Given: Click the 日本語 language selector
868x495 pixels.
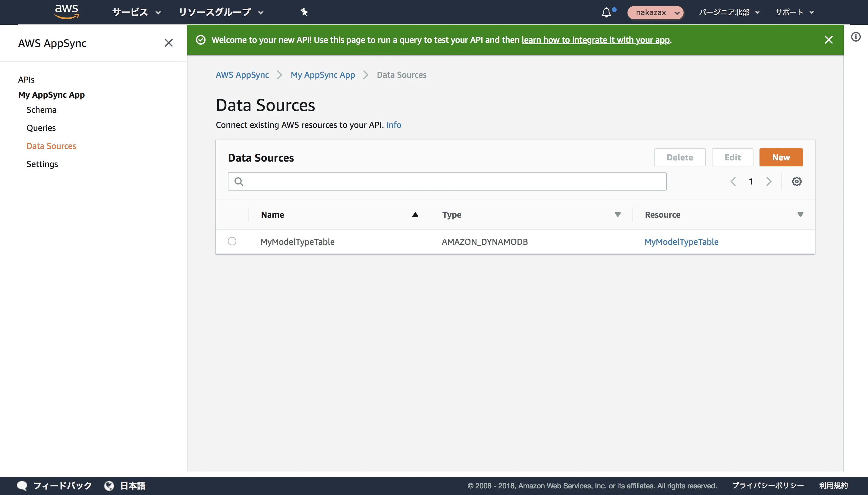Looking at the screenshot, I should pos(133,486).
